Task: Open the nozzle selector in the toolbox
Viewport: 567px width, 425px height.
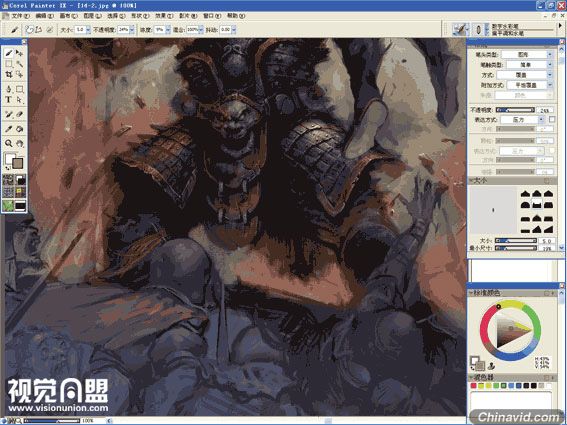Action: click(x=20, y=206)
